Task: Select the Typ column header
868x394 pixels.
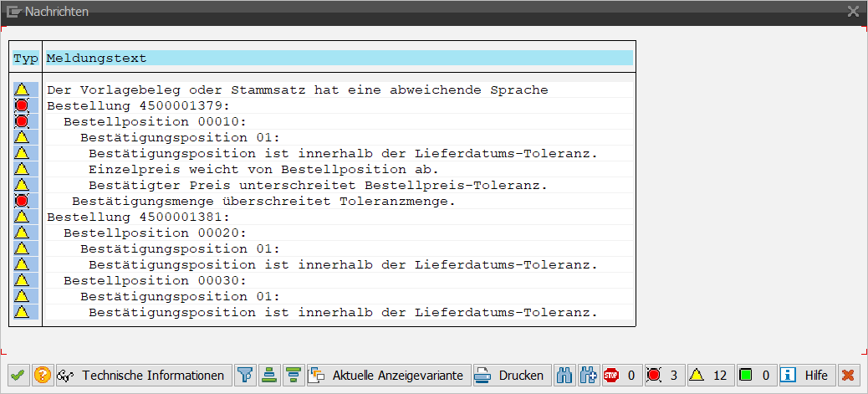Action: click(x=26, y=59)
